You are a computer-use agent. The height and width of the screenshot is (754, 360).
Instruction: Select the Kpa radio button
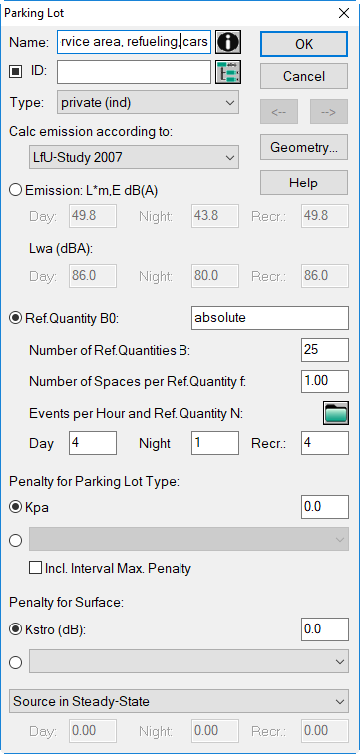(16, 507)
